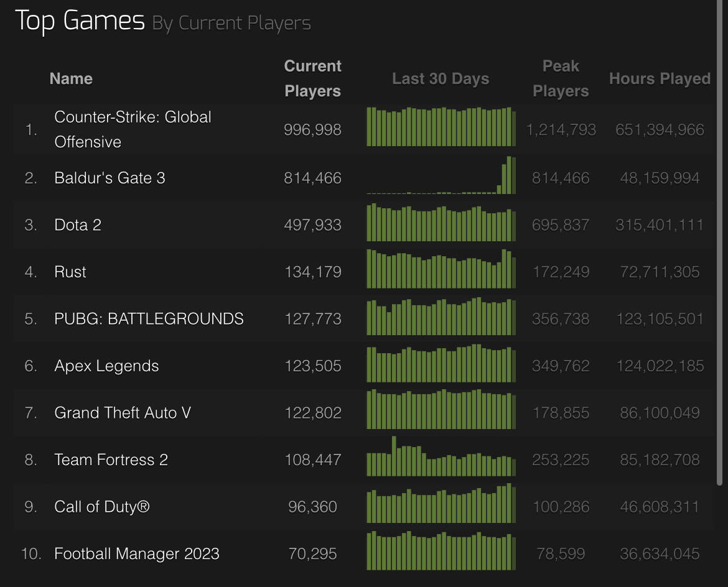Select hours played value 36,634,045
728x587 pixels.
pos(660,553)
